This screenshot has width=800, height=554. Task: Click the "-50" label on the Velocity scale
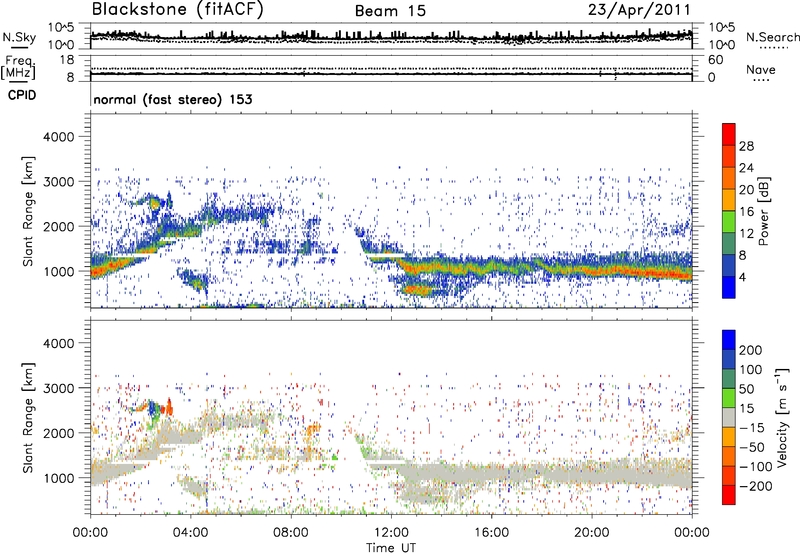pos(752,447)
